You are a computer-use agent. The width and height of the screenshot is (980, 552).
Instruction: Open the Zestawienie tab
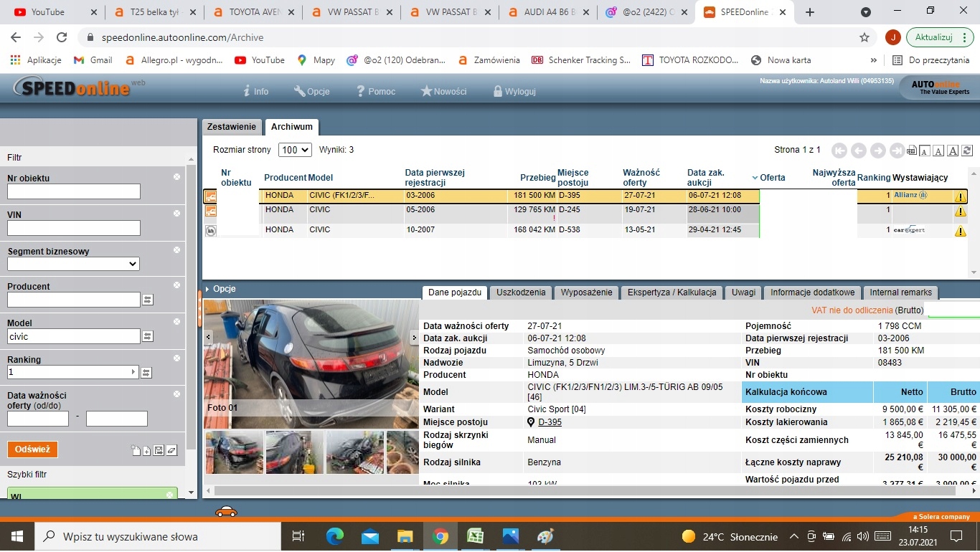click(x=231, y=127)
